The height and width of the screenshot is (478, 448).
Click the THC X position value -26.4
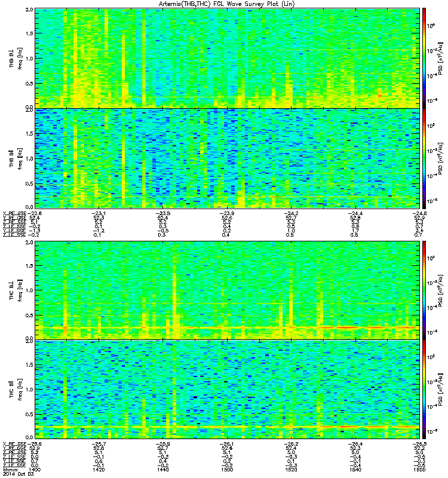(x=355, y=444)
